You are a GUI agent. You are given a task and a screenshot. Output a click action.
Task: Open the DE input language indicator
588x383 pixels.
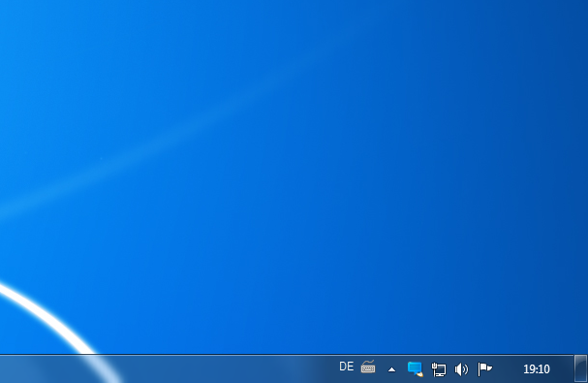(x=346, y=367)
